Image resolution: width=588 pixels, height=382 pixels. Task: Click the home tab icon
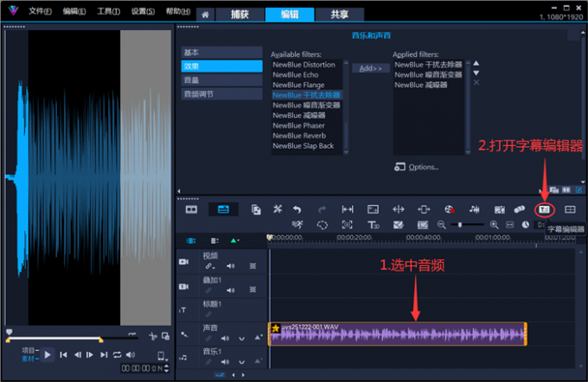point(205,15)
